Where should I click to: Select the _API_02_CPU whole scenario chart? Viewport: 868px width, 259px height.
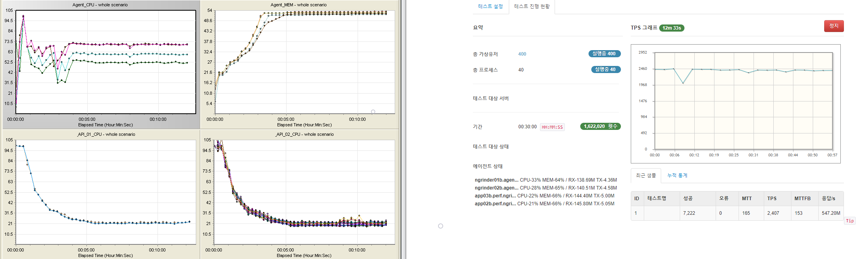[304, 192]
